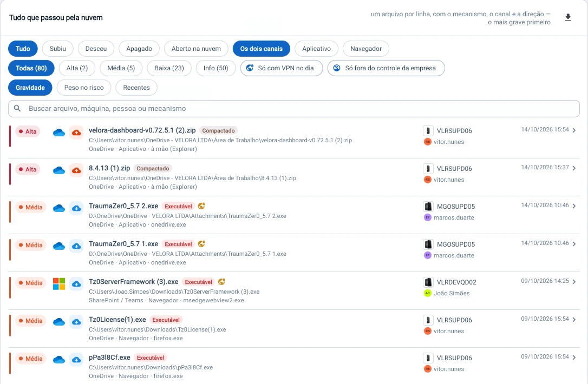Filter channel to 'Aplicativo'
588x384 pixels.
click(317, 49)
